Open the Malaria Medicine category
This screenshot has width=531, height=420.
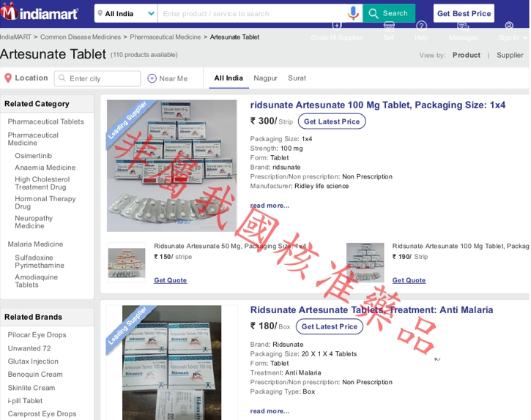click(x=35, y=244)
